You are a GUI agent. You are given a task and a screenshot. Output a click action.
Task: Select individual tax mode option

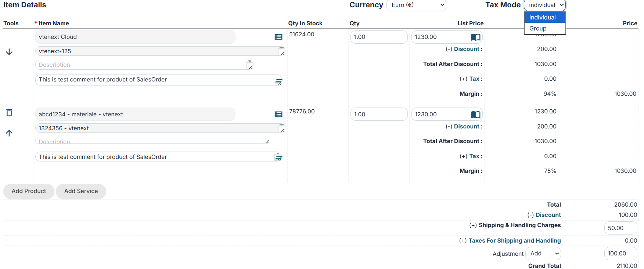[x=545, y=17]
